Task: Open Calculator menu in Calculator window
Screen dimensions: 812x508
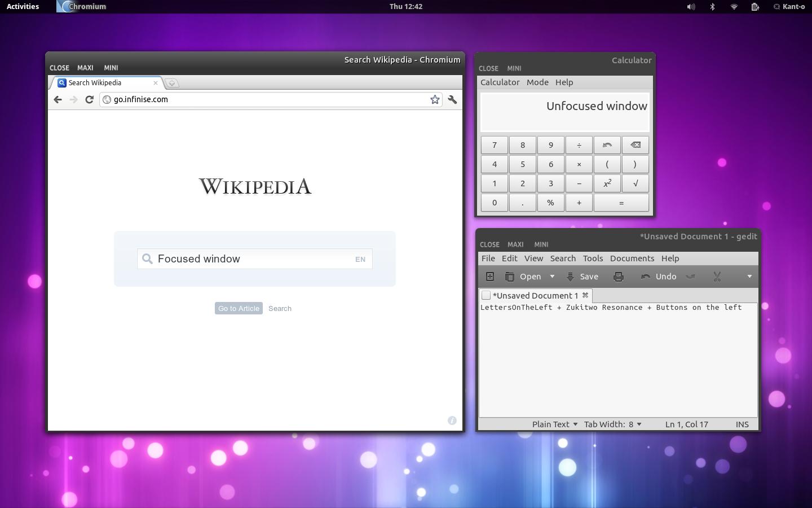Action: 500,82
